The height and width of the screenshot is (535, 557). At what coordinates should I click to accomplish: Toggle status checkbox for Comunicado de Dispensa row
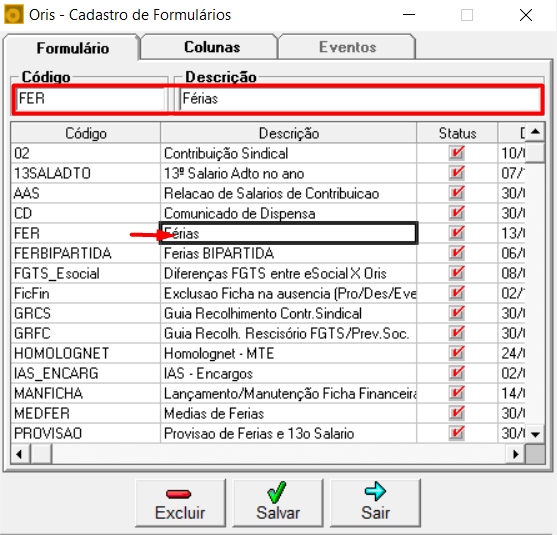[x=457, y=213]
